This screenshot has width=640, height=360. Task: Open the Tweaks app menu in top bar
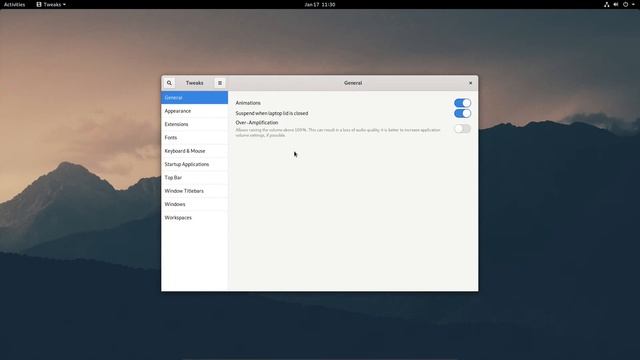click(51, 4)
